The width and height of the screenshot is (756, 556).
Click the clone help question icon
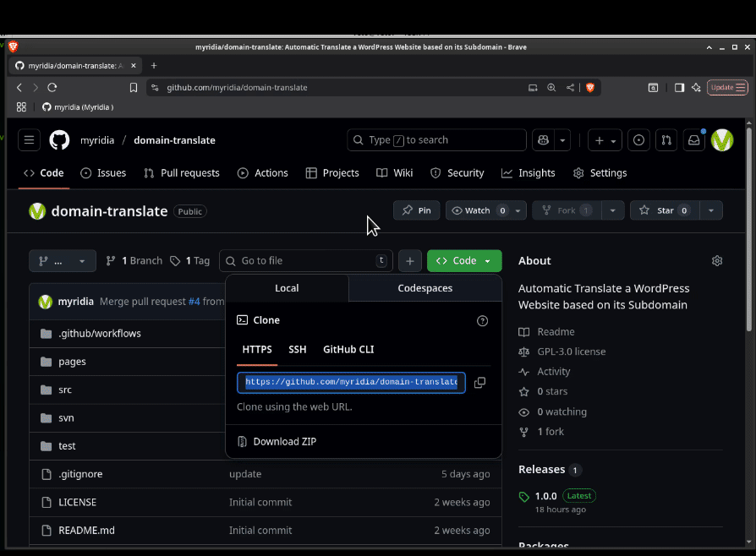pos(483,321)
